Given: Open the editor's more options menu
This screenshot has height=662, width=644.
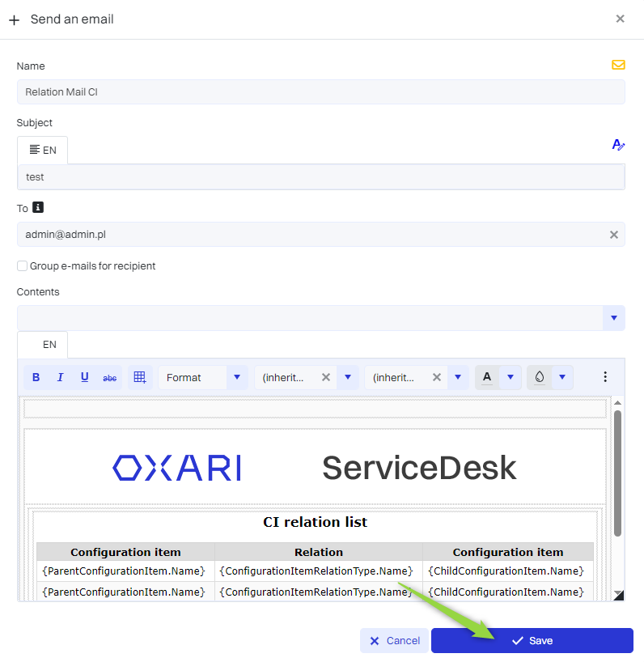Looking at the screenshot, I should tap(604, 377).
